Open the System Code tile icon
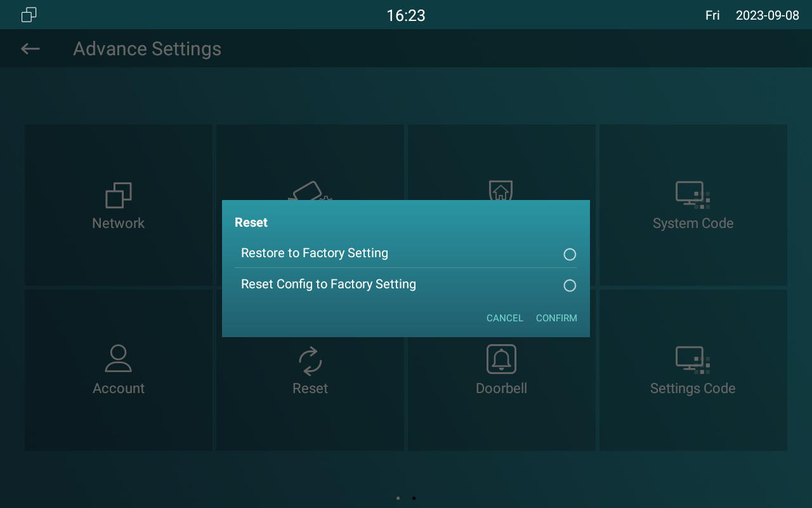 tap(692, 196)
